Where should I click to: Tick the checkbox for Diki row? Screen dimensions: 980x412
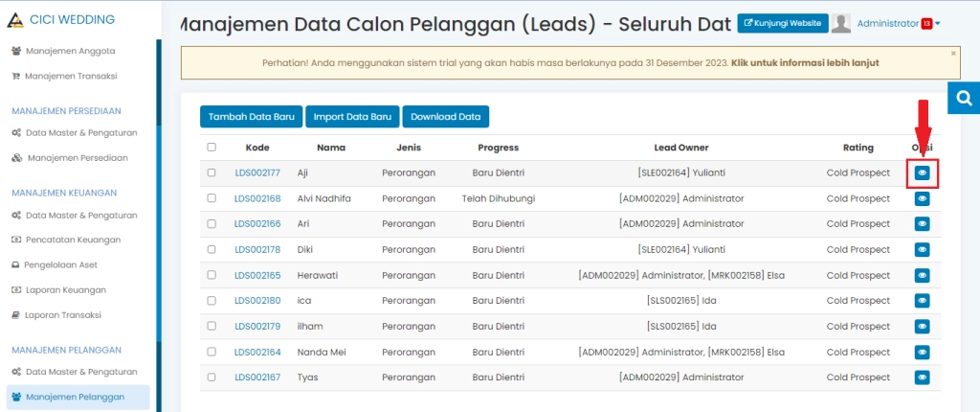pyautogui.click(x=212, y=250)
